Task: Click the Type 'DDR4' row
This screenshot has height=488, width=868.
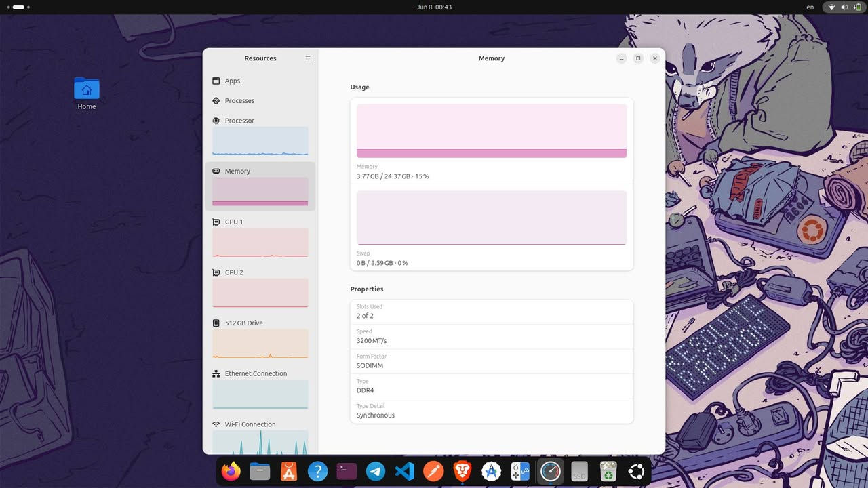Action: (492, 386)
